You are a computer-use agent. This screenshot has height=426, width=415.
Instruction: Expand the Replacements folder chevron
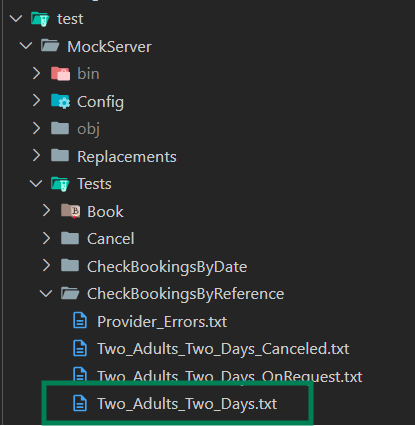pos(36,156)
